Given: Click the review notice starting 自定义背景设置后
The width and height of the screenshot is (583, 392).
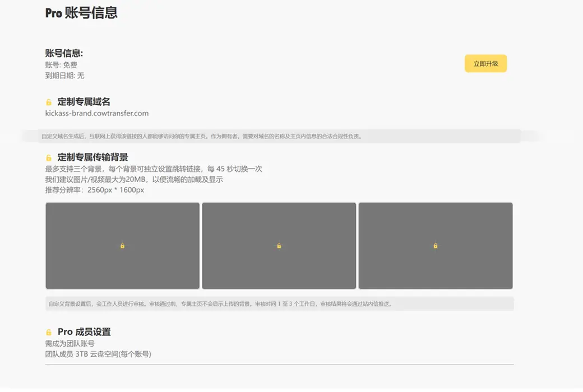Looking at the screenshot, I should tap(220, 304).
